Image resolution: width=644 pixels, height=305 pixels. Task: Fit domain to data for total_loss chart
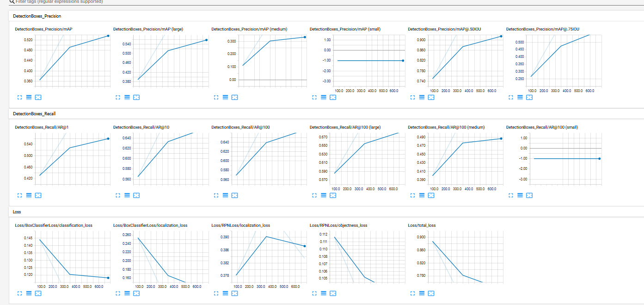[431, 293]
